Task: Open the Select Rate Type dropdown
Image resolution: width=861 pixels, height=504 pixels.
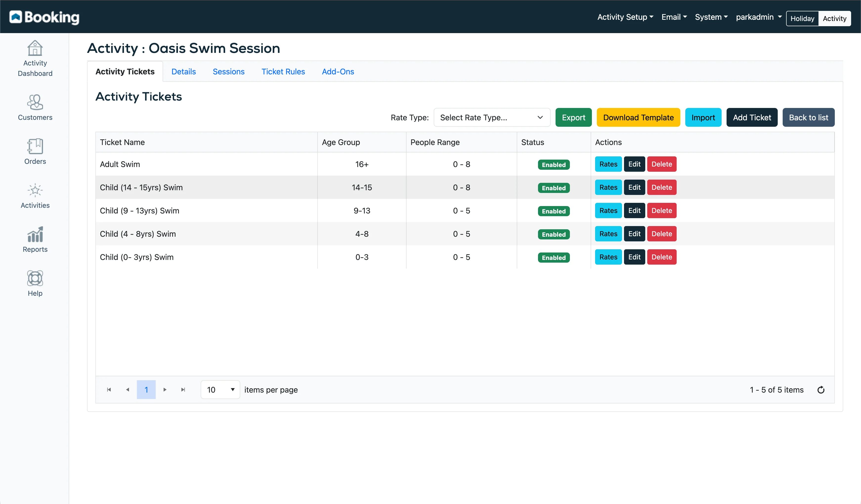Action: click(x=492, y=117)
